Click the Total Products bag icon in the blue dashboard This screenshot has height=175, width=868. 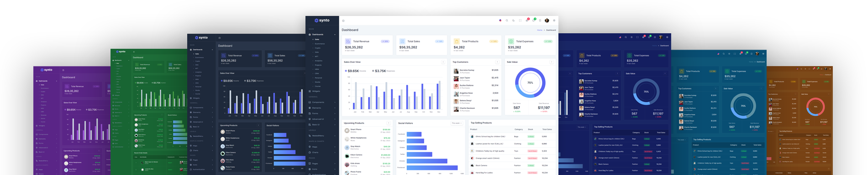tap(582, 56)
